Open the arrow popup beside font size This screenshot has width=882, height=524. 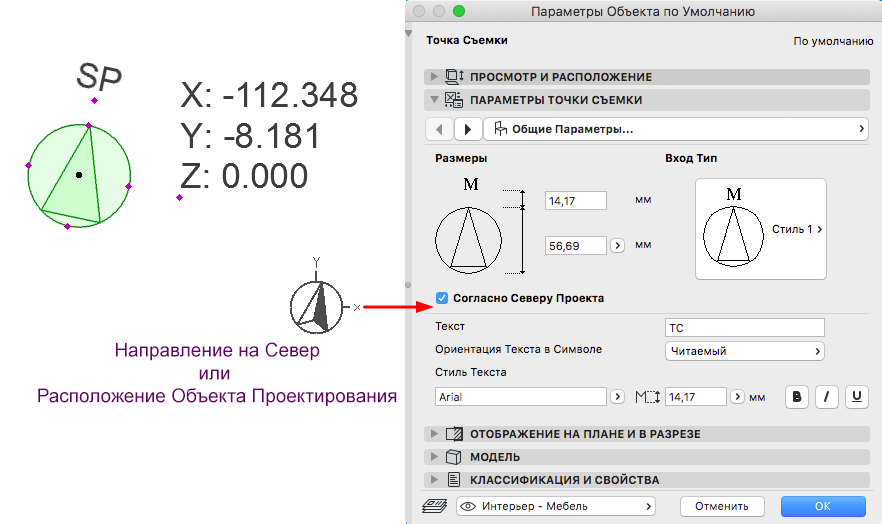[x=737, y=397]
